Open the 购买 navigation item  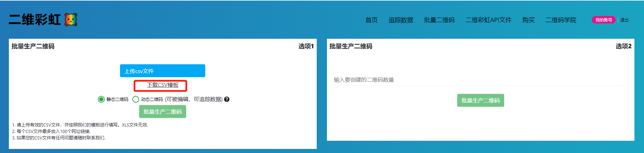tap(528, 20)
